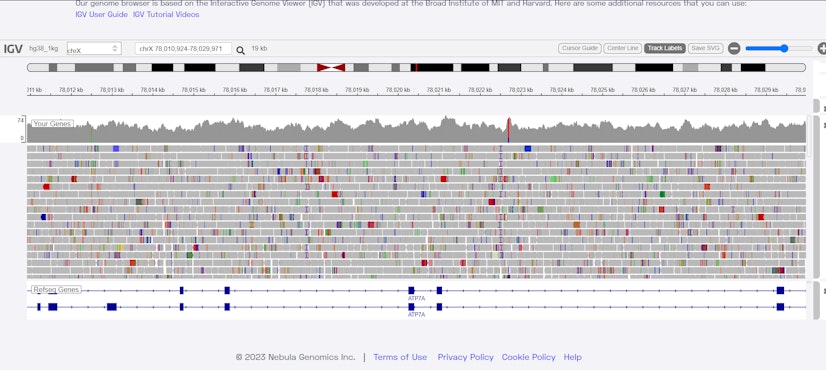Click the upper ATP7A gene label
Screen dimensions: 826x370
coord(417,298)
